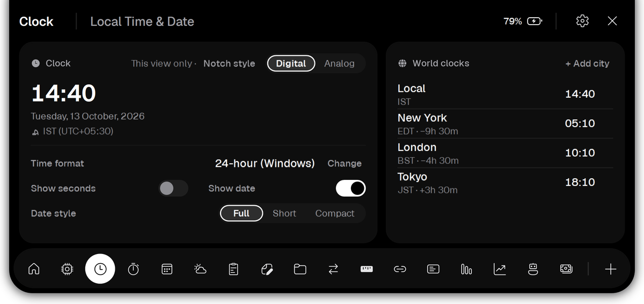The height and width of the screenshot is (304, 644).
Task: Open the sticky note pencil icon
Action: coord(267,269)
